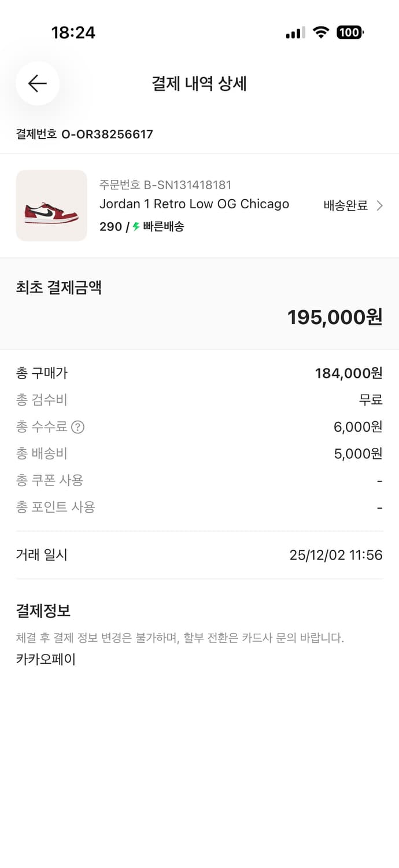Expand the 배송완료 delivery status row
The width and height of the screenshot is (399, 868).
coord(345,205)
